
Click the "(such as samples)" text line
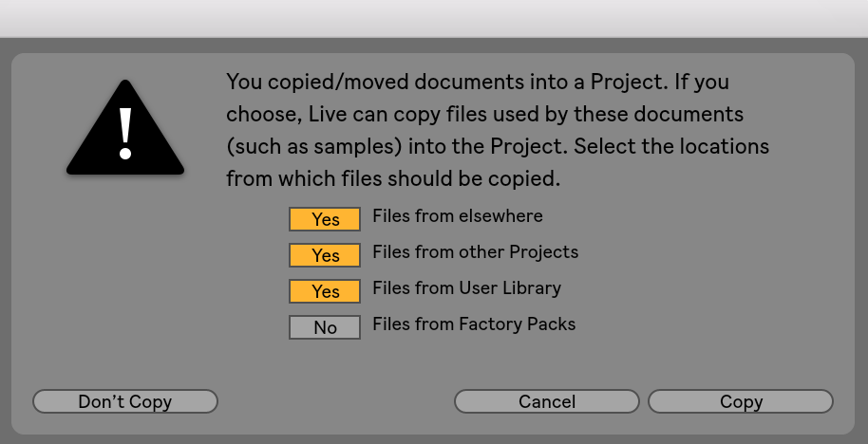pos(497,147)
